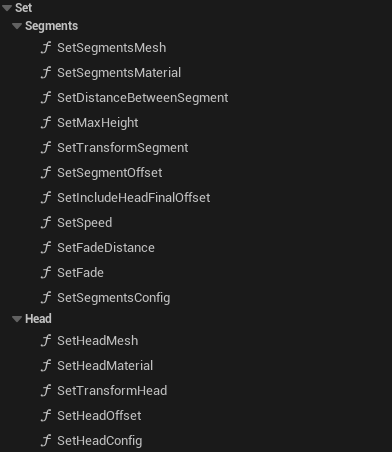
Task: Click the function icon beside SetSegmentsMesh
Action: coord(46,48)
